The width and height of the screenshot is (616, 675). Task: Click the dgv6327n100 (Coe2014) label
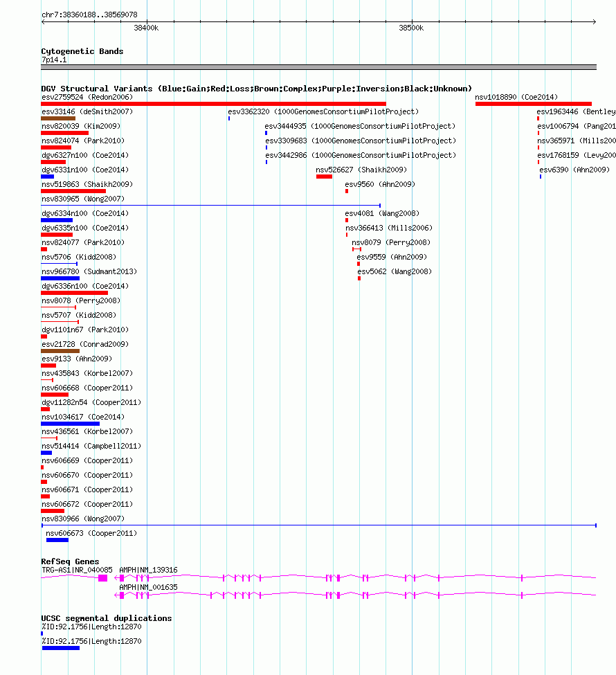point(85,155)
